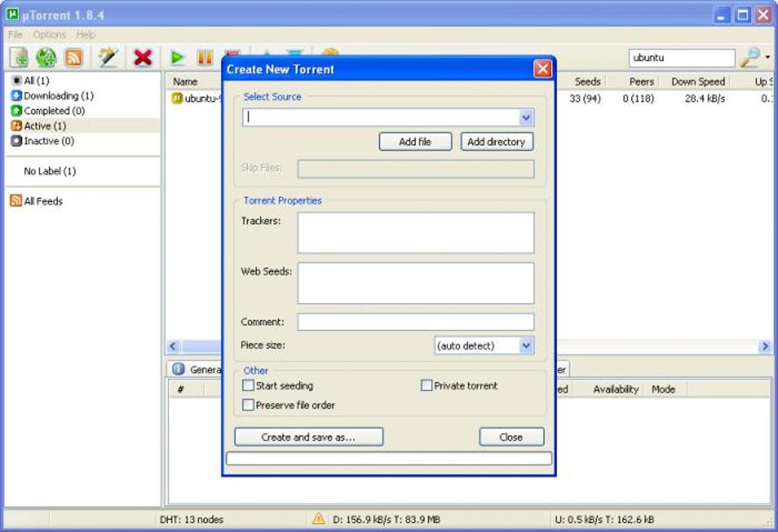Select Downloading (1) in the sidebar
Viewport: 778px width, 532px height.
(59, 95)
